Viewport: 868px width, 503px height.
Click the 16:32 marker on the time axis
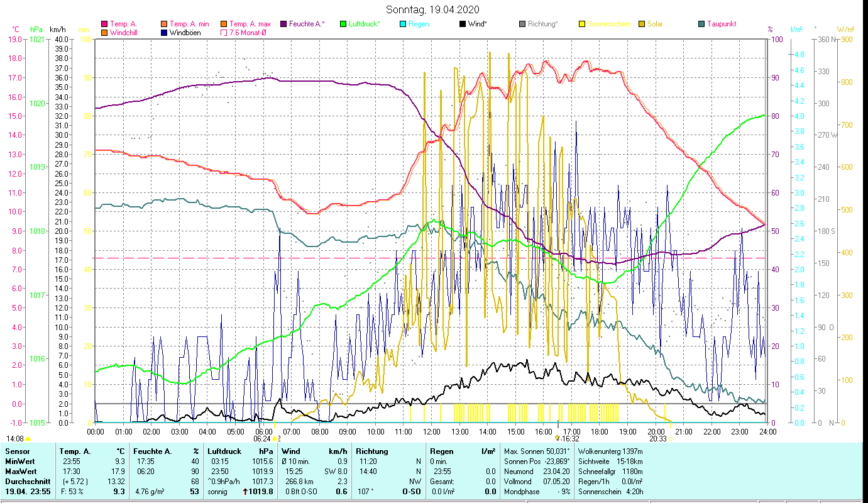[570, 439]
